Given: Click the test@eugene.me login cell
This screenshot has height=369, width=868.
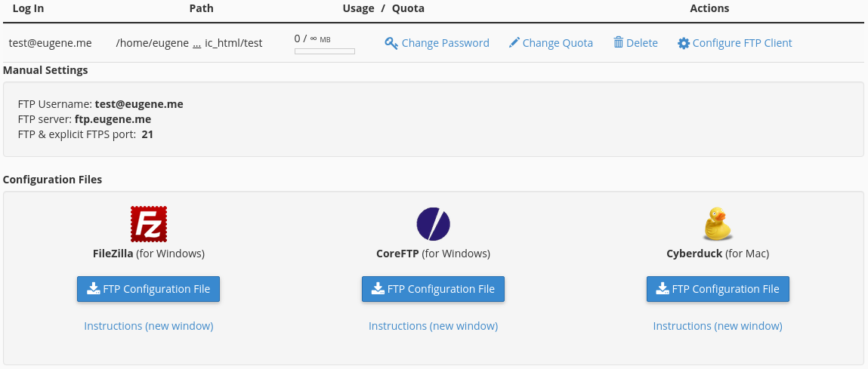Looking at the screenshot, I should pos(51,43).
